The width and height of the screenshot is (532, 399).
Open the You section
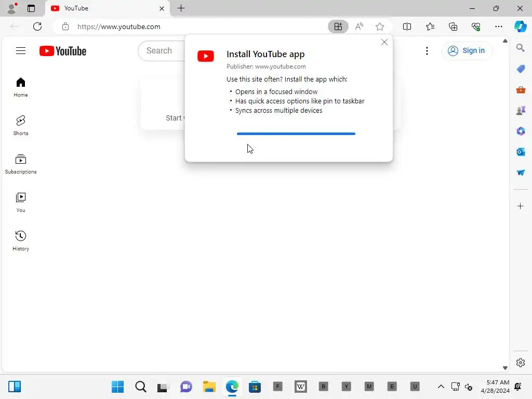coord(21,203)
